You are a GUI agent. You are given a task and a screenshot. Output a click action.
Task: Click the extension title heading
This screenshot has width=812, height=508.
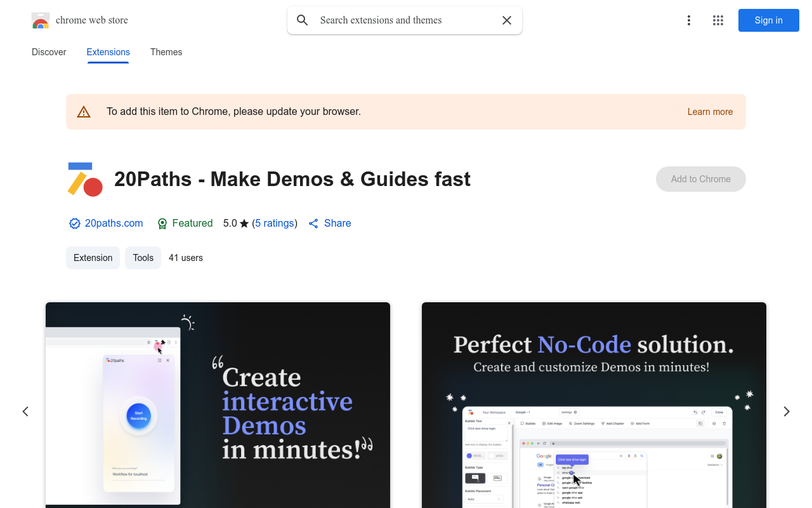[292, 179]
